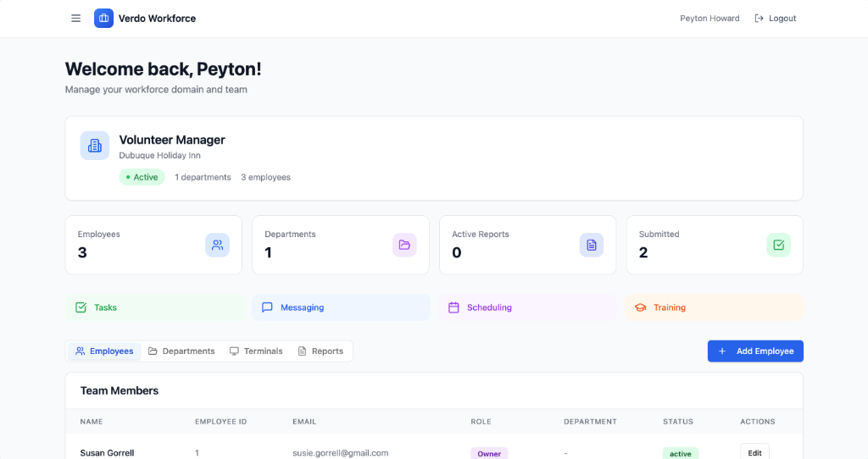The image size is (868, 459).
Task: Click the Active Reports document icon
Action: click(592, 245)
